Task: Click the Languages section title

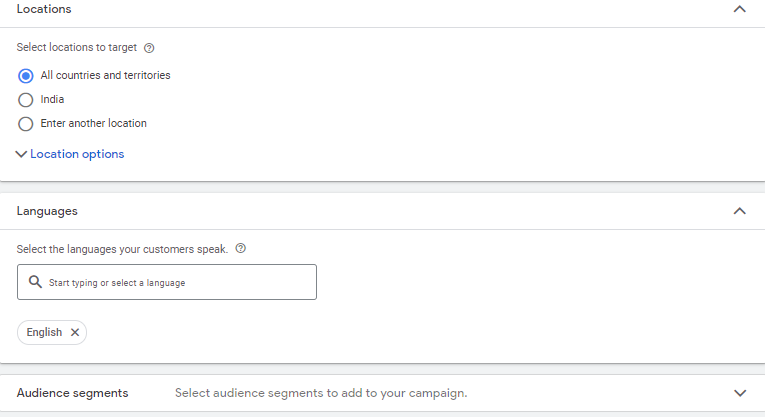Action: click(47, 211)
